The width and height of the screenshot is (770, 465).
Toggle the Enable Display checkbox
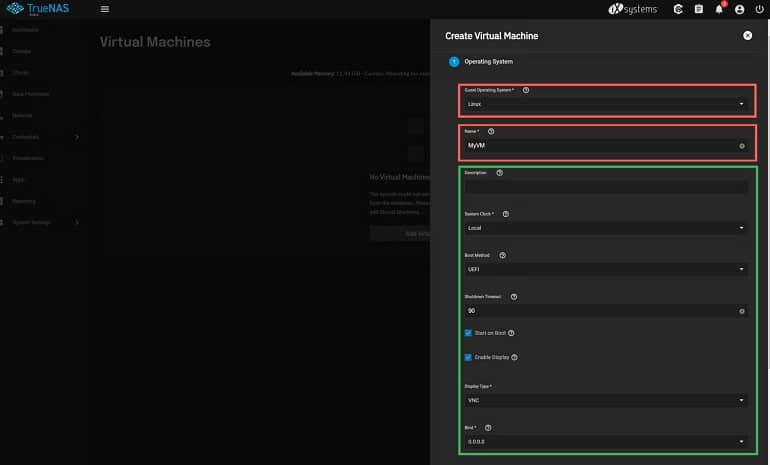(x=468, y=357)
